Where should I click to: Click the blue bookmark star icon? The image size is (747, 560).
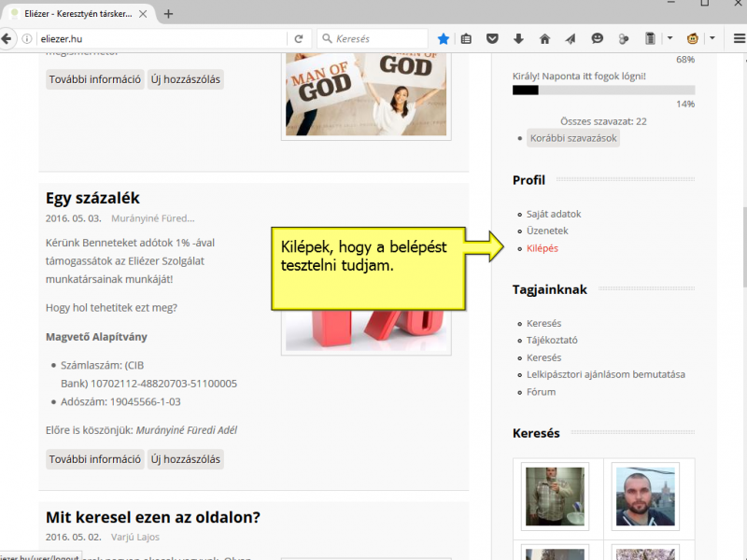click(x=443, y=38)
